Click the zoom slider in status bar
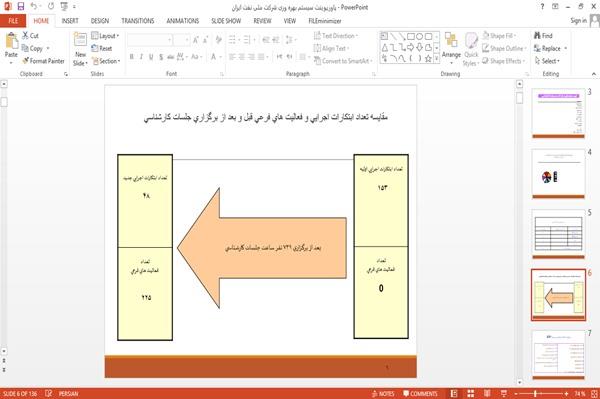The height and width of the screenshot is (399, 600). click(x=541, y=393)
